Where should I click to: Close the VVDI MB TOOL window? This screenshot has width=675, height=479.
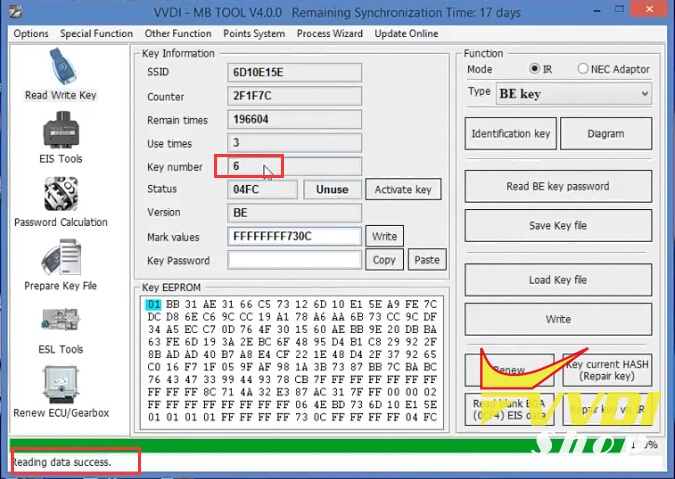650,9
